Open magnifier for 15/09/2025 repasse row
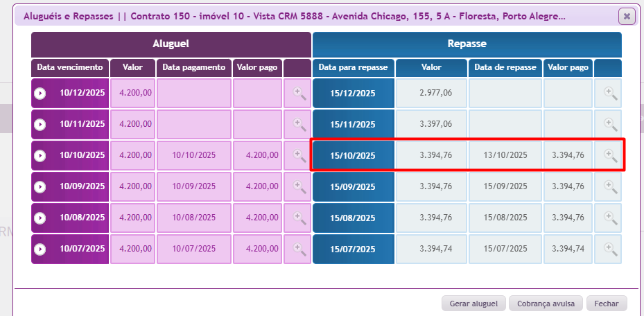Viewport: 644px width, 316px height. click(609, 186)
